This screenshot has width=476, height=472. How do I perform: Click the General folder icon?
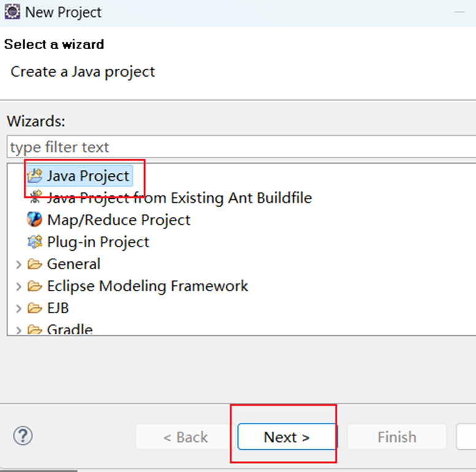click(34, 264)
